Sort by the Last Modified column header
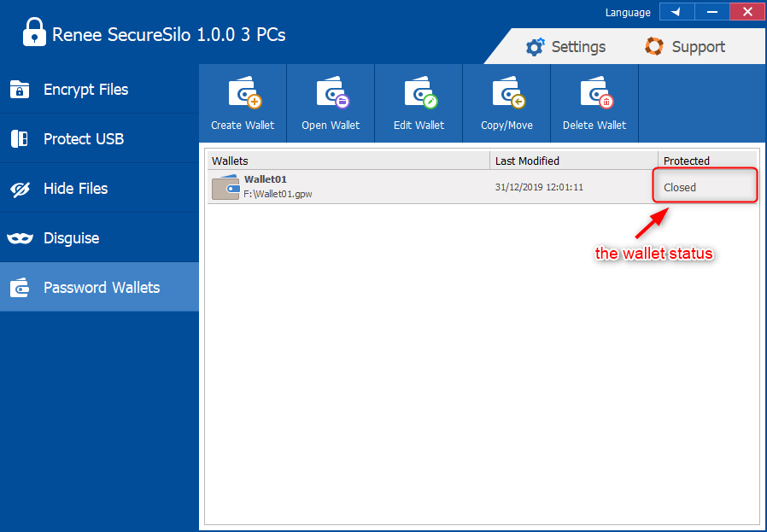The width and height of the screenshot is (767, 532). [573, 161]
